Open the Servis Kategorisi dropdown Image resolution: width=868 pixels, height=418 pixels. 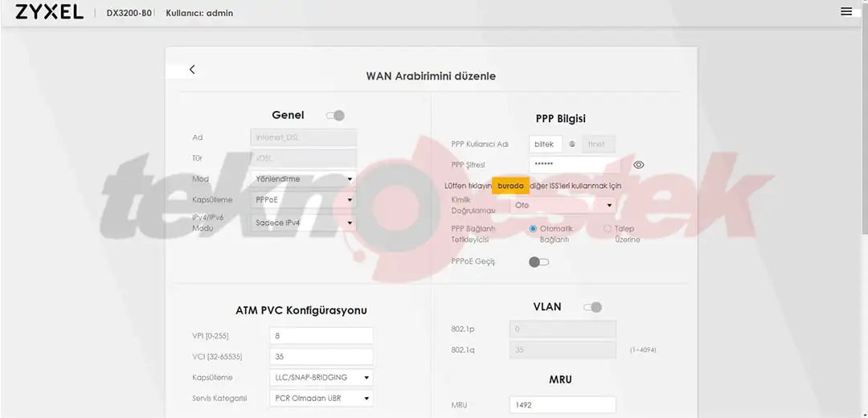[321, 398]
